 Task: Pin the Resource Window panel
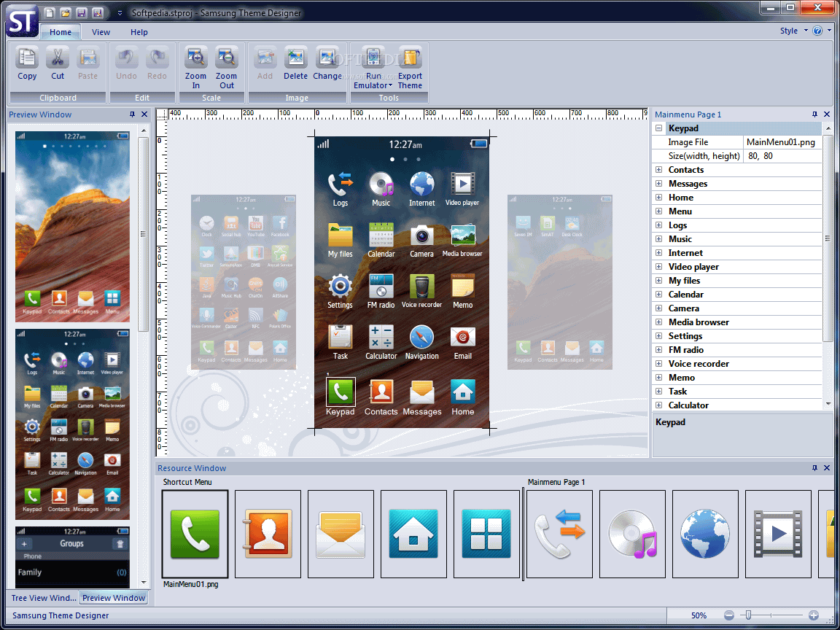[814, 467]
